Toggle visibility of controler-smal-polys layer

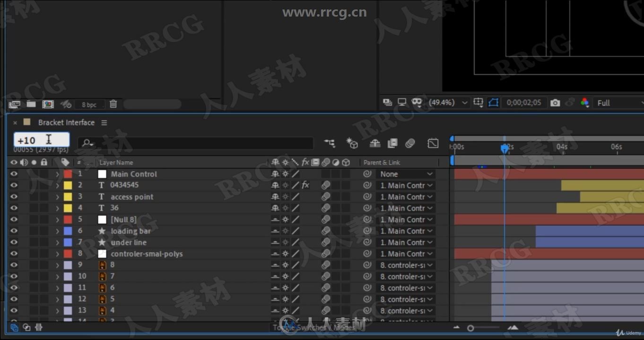click(14, 254)
